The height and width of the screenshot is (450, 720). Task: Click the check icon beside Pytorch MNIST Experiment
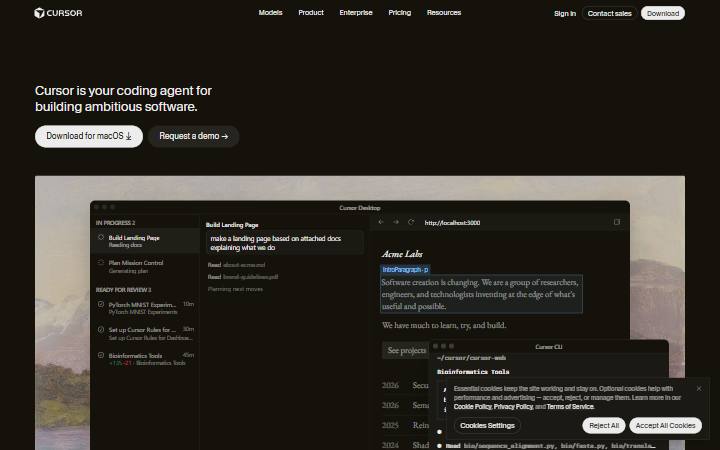[101, 304]
